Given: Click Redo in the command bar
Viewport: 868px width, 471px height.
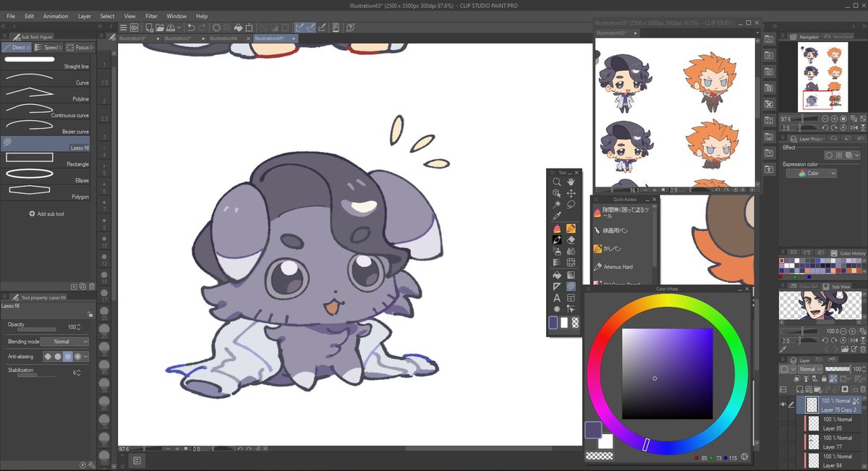Looking at the screenshot, I should click(x=203, y=27).
